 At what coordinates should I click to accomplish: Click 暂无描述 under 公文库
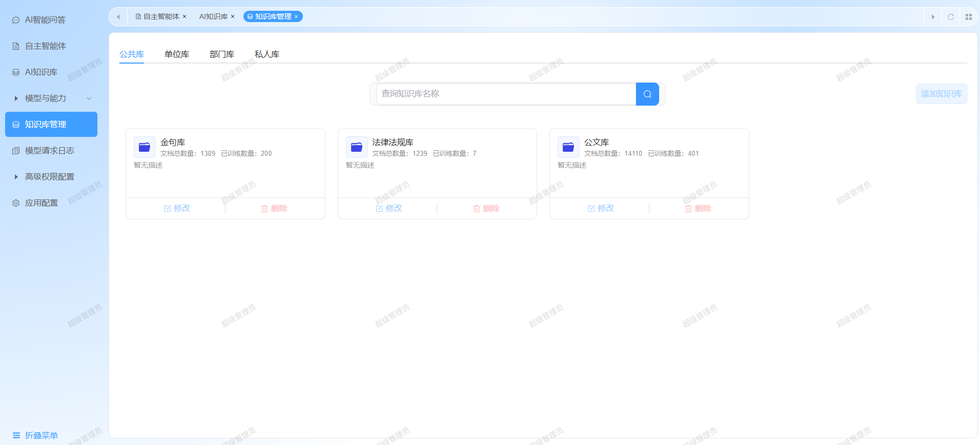pyautogui.click(x=572, y=165)
